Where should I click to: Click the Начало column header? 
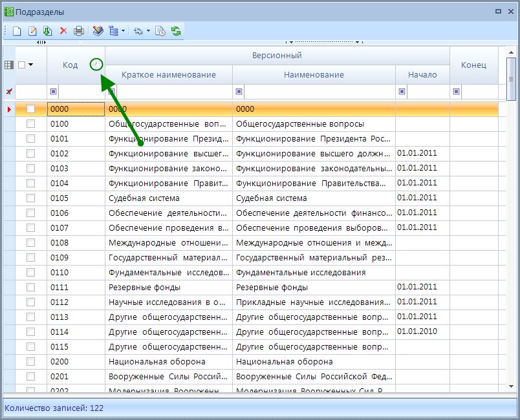[422, 74]
